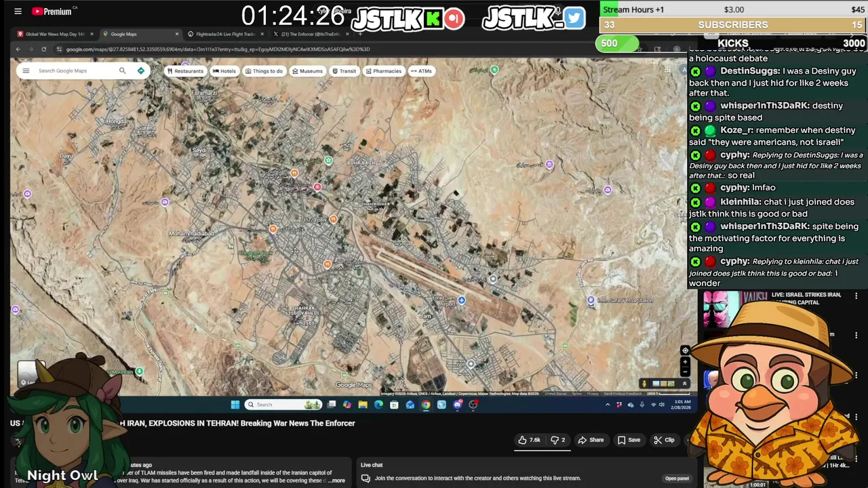868x488 pixels.
Task: Open File Explorer from the taskbar
Action: [x=363, y=405]
